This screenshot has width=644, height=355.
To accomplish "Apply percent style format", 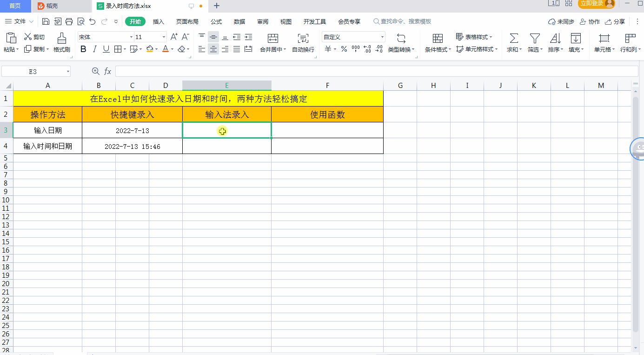I will [344, 49].
